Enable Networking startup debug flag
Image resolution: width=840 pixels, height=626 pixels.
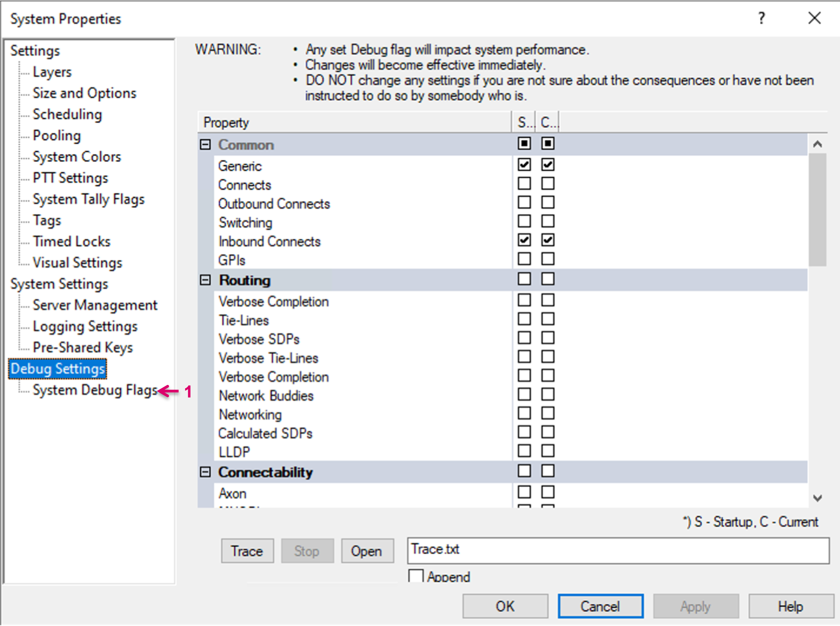coord(524,413)
